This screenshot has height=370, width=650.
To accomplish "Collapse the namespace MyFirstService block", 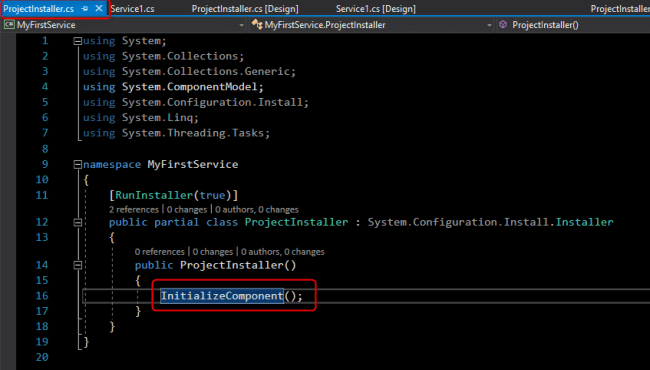I will [x=78, y=164].
